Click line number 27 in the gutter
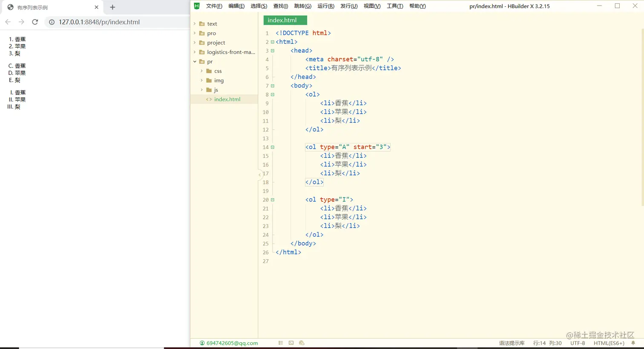 (x=266, y=261)
